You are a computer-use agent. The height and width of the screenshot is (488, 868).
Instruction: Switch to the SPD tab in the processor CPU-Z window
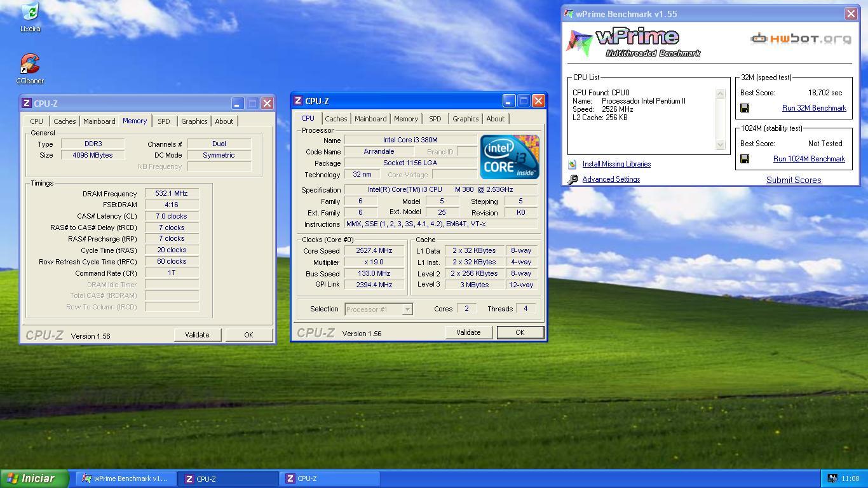tap(435, 119)
